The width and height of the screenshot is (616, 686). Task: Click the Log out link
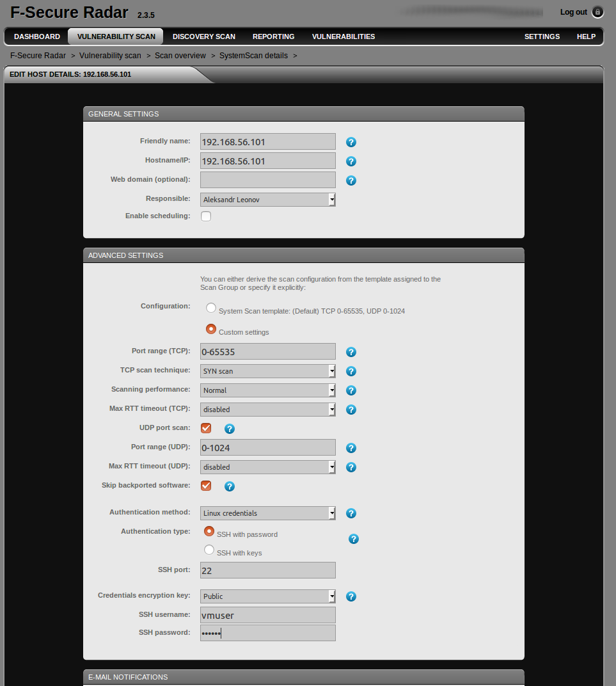[x=574, y=12]
